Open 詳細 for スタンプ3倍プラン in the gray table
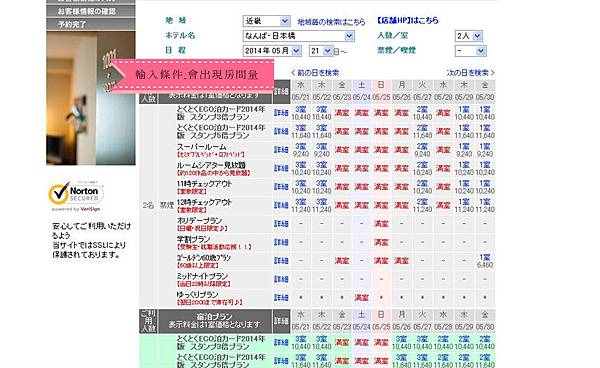 coord(281,113)
